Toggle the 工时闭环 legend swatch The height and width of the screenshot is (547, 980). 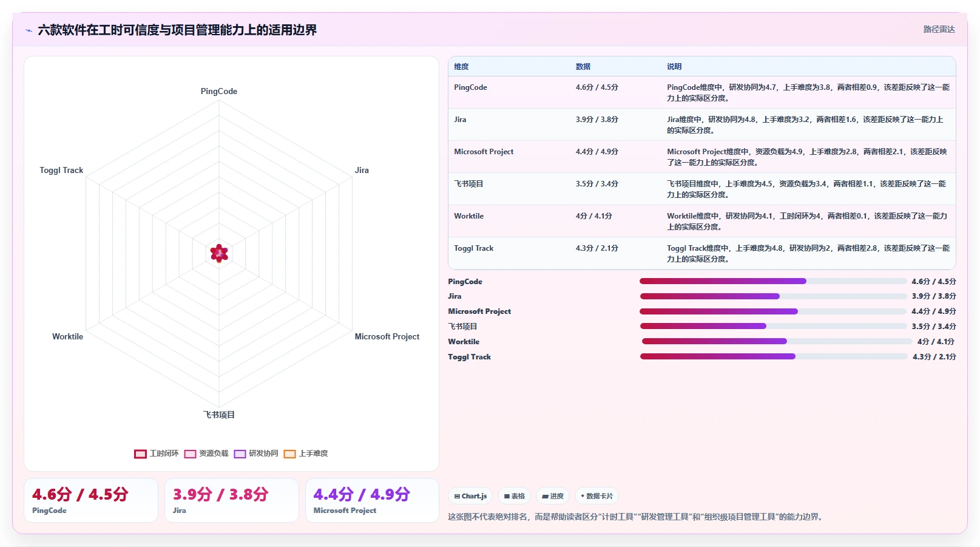[140, 454]
